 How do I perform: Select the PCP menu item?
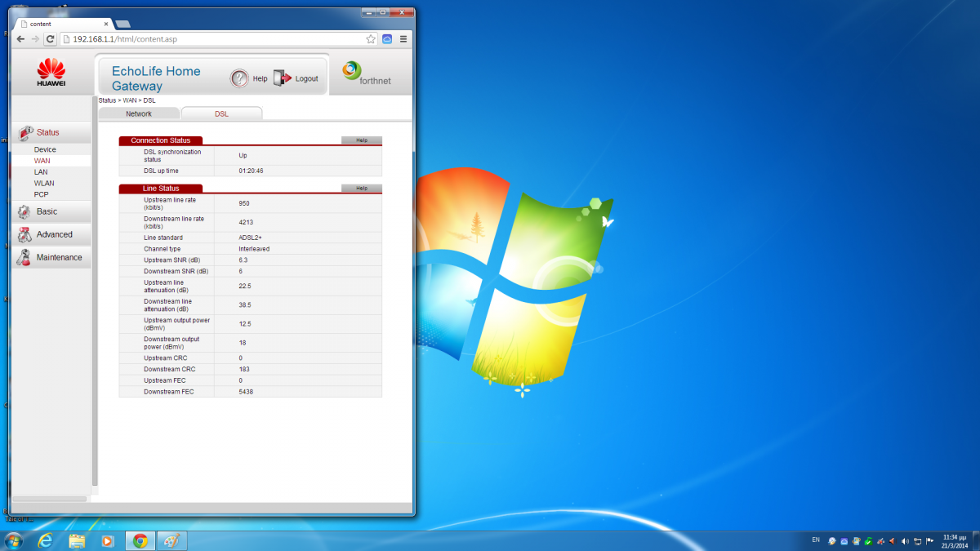[41, 194]
